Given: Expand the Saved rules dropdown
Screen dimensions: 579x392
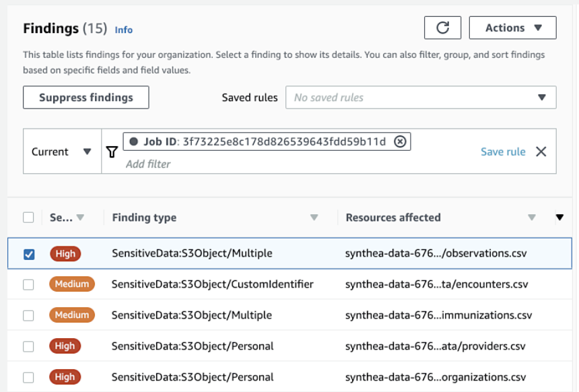Looking at the screenshot, I should (x=421, y=98).
